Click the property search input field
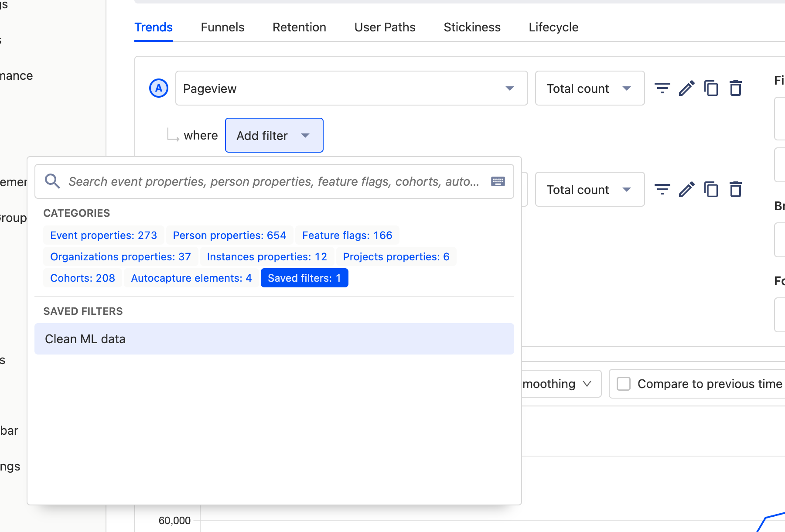This screenshot has height=532, width=785. 274,181
